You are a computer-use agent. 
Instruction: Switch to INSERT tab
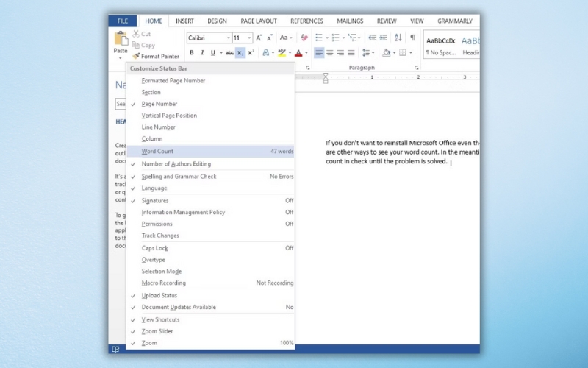pos(185,21)
